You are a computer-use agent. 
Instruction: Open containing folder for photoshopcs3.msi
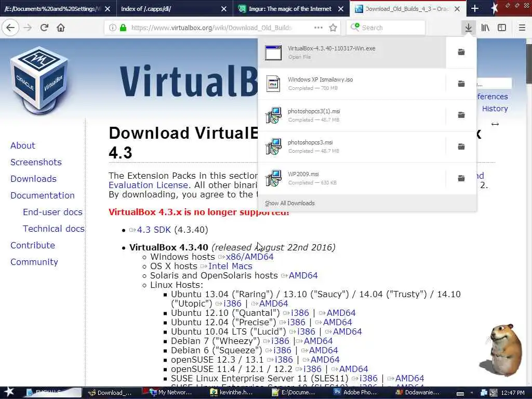(x=461, y=147)
